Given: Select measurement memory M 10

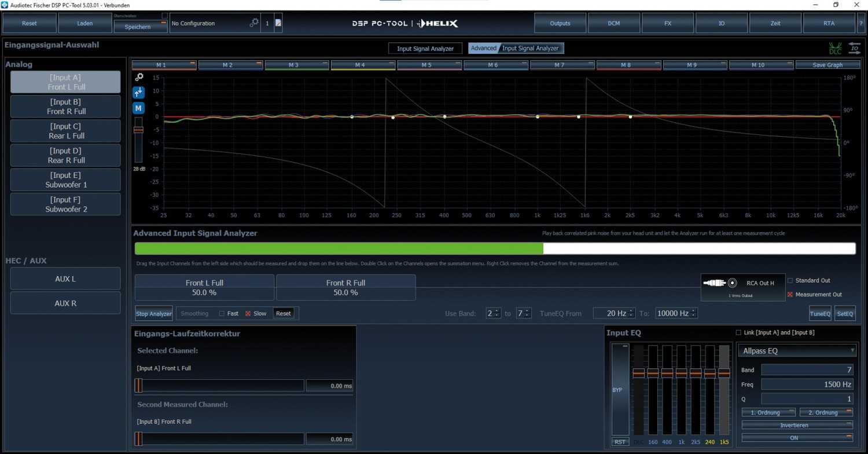Looking at the screenshot, I should 761,65.
